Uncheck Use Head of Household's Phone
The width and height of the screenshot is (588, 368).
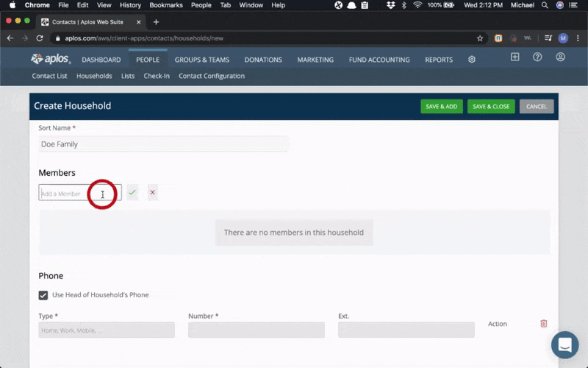pyautogui.click(x=43, y=295)
